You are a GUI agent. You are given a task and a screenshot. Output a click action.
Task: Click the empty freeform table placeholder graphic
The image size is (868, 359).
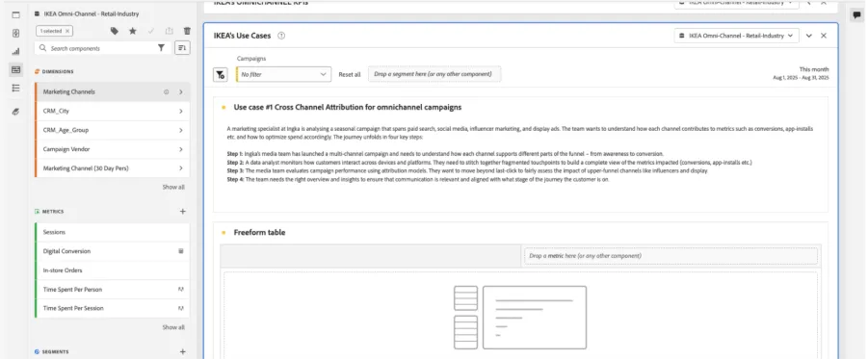pos(520,318)
